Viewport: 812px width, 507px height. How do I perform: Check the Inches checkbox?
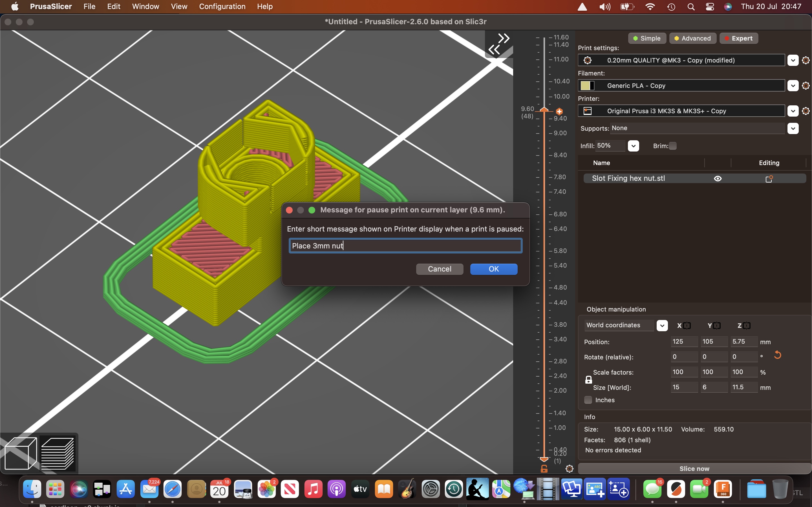tap(588, 400)
